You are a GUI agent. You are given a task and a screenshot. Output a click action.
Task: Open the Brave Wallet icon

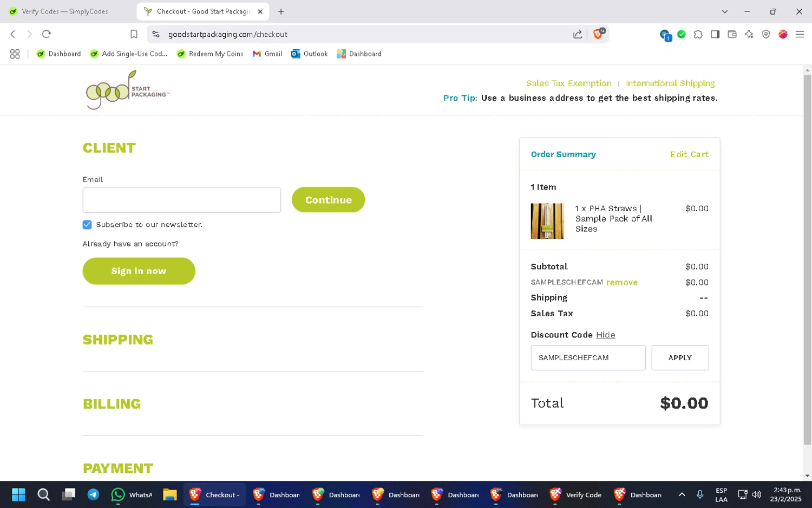tap(732, 34)
